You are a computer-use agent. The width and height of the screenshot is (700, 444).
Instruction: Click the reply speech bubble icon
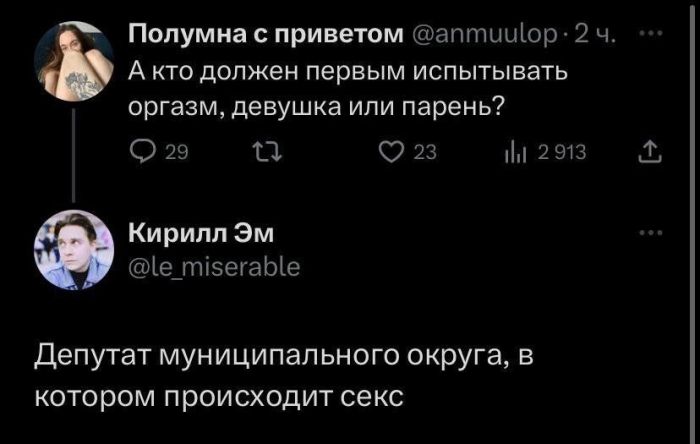143,151
